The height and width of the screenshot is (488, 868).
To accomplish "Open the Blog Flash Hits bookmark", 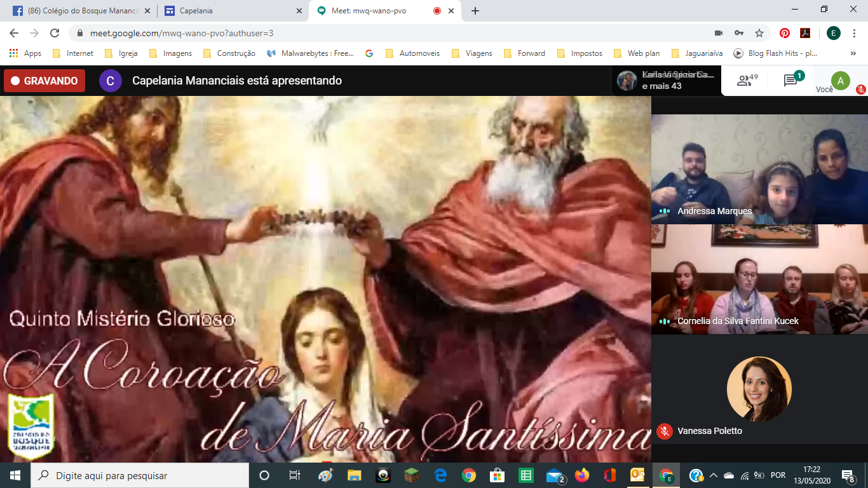I will click(x=776, y=53).
